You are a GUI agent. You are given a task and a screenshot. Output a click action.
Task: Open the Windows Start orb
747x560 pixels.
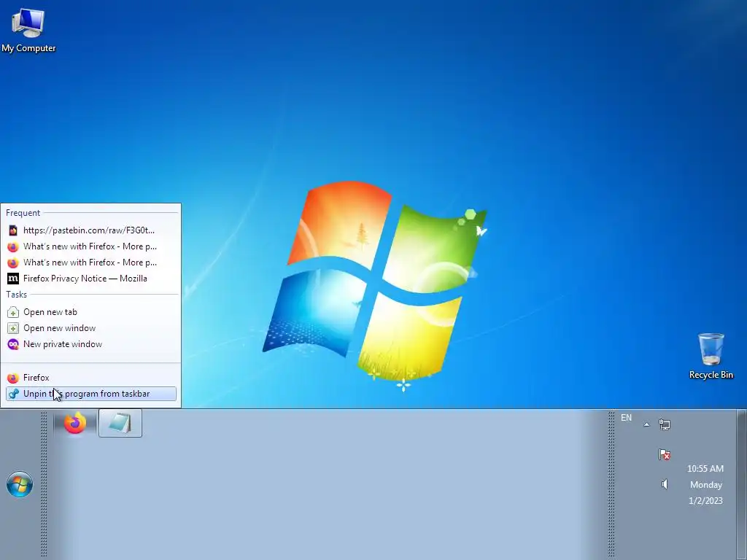(x=20, y=484)
